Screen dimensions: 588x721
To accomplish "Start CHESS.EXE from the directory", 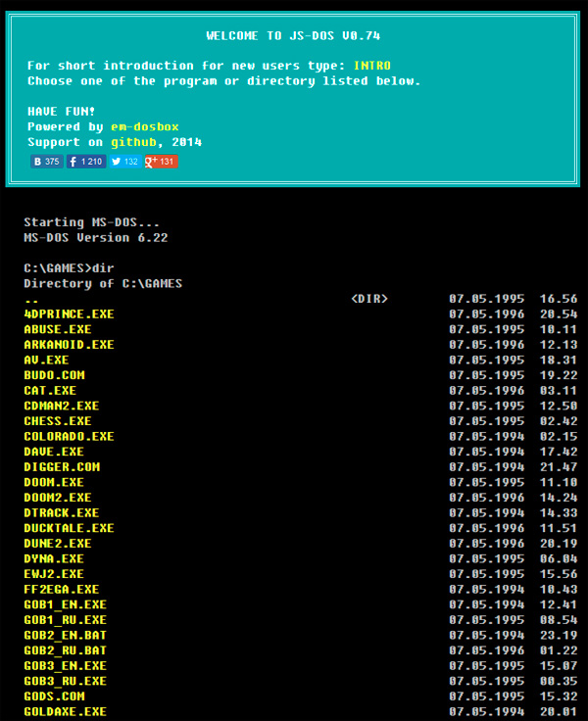I will click(x=57, y=421).
